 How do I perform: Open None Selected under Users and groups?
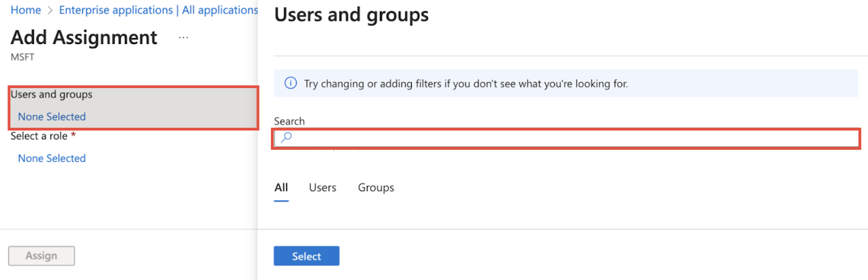point(52,117)
